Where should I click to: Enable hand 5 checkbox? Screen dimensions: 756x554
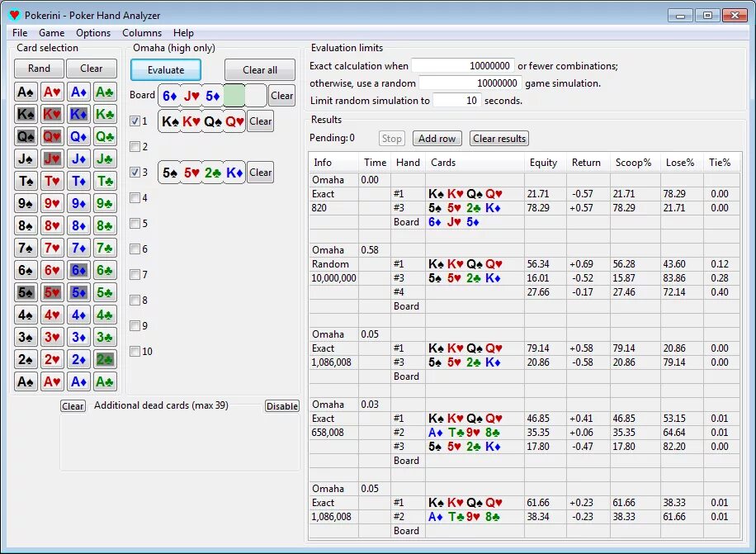tap(135, 223)
